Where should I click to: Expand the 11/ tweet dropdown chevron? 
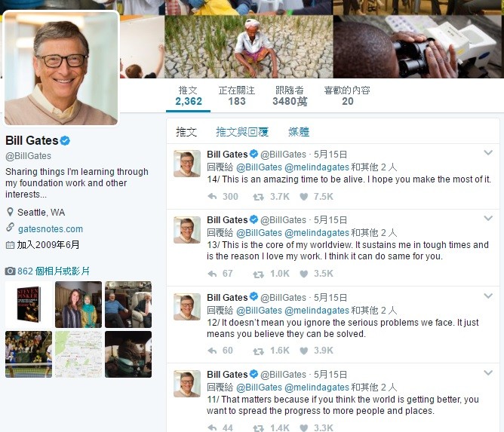pos(488,373)
